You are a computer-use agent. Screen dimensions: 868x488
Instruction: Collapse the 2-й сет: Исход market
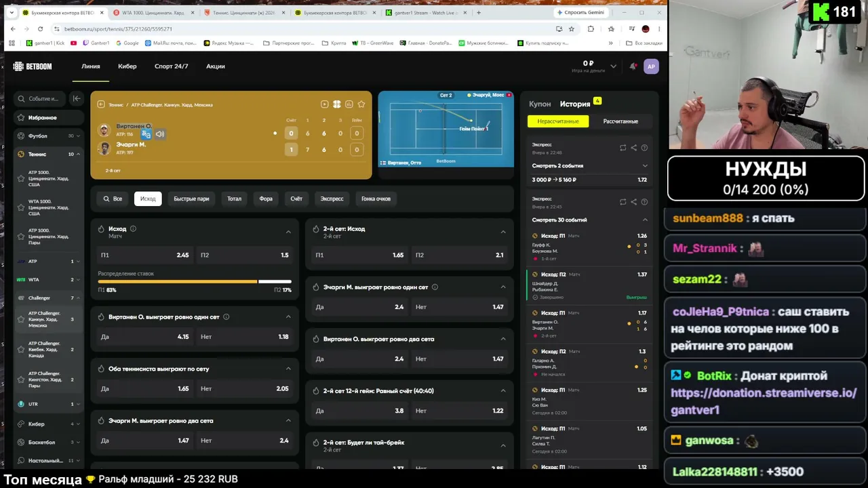point(503,232)
